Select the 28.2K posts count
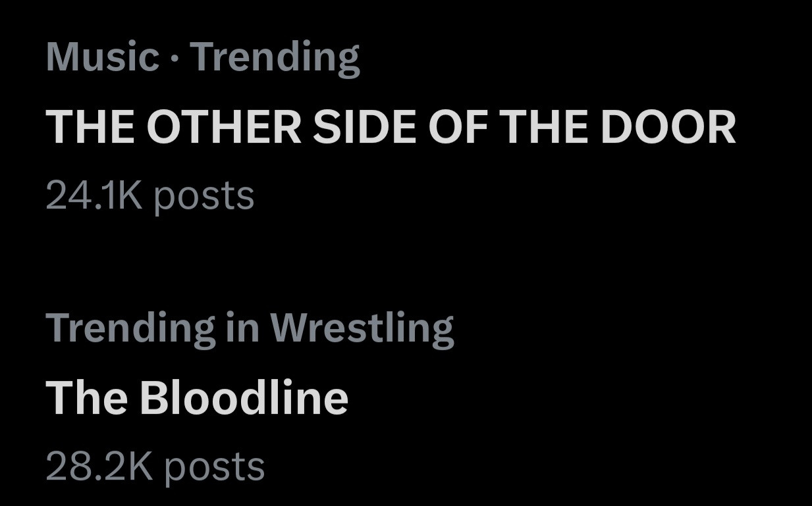 coord(155,467)
